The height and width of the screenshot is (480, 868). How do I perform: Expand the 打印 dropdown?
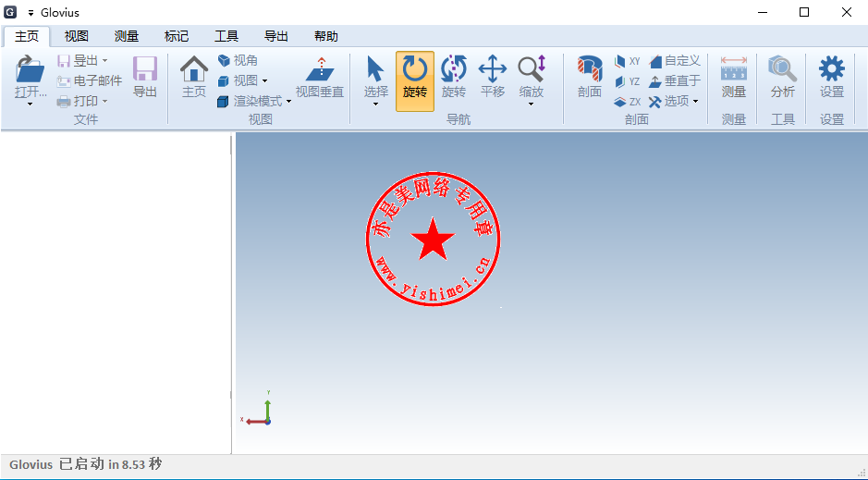pos(104,102)
